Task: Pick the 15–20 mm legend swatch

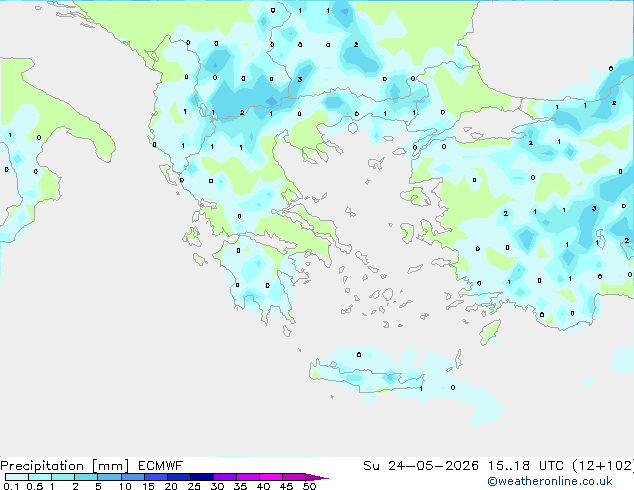Action: tap(156, 477)
